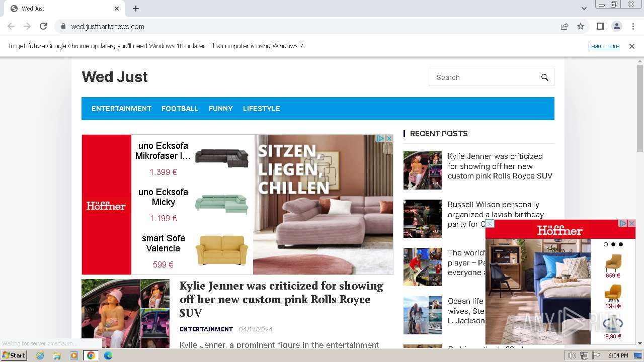Click page vertical scrollbar down arrow
This screenshot has width=644, height=362.
pyautogui.click(x=640, y=343)
